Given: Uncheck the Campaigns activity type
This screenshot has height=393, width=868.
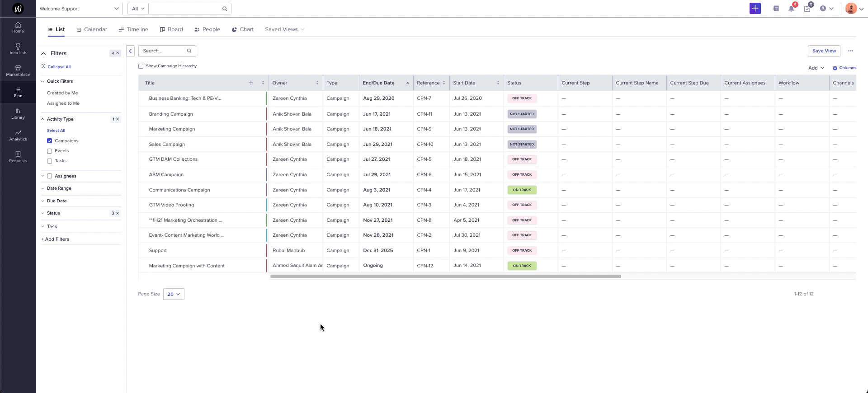Looking at the screenshot, I should (x=50, y=141).
